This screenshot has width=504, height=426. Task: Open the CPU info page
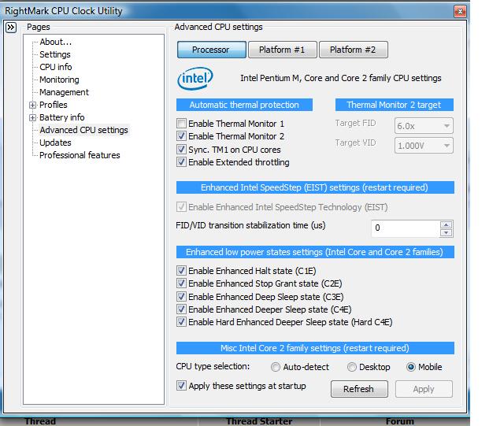tap(56, 67)
